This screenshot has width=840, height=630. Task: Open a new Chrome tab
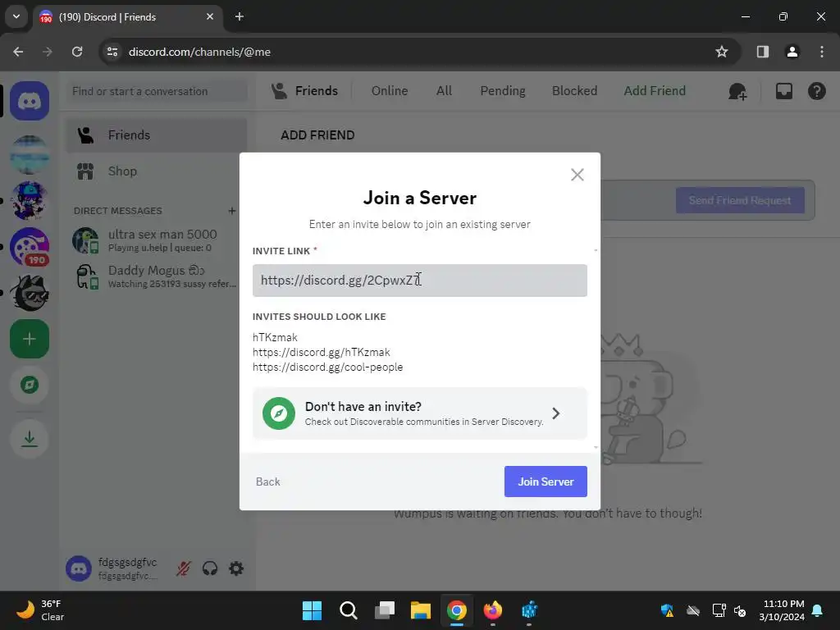pyautogui.click(x=240, y=16)
